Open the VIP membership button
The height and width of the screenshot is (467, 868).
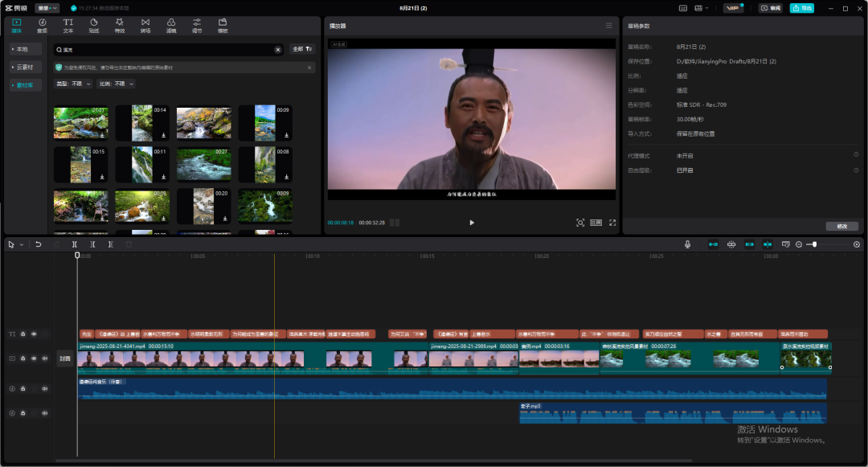click(x=733, y=8)
